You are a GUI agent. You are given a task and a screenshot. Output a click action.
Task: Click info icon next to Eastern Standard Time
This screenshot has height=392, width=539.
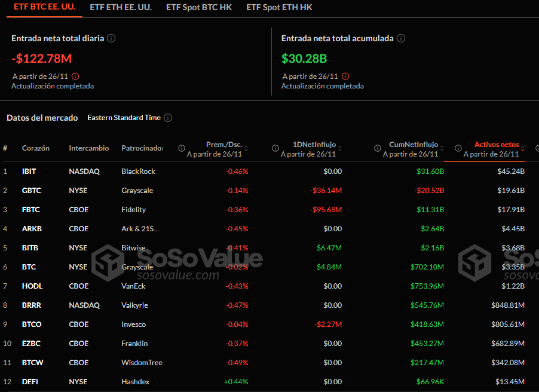[x=168, y=118]
